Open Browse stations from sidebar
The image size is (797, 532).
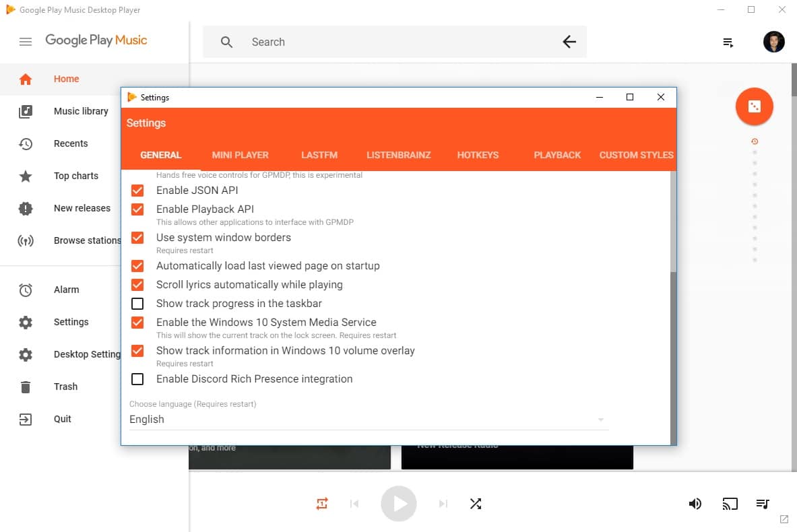pos(88,241)
